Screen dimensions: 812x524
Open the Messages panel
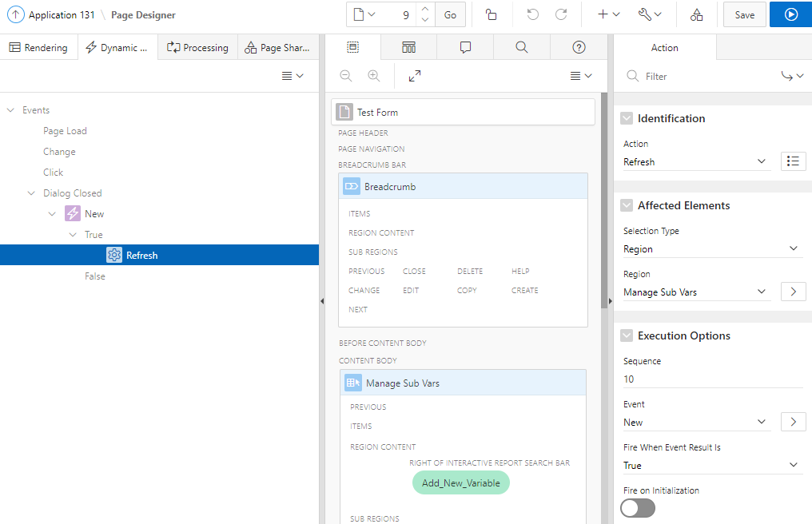tap(465, 47)
